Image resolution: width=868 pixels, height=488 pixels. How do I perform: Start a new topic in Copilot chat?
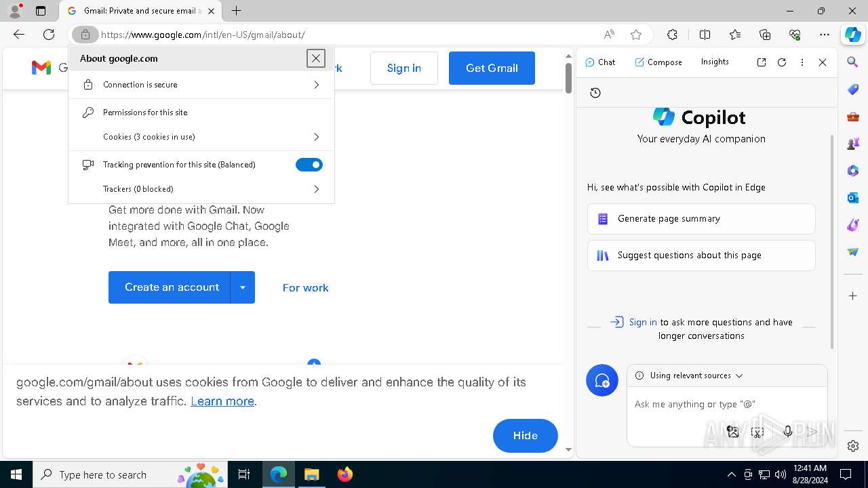[602, 381]
